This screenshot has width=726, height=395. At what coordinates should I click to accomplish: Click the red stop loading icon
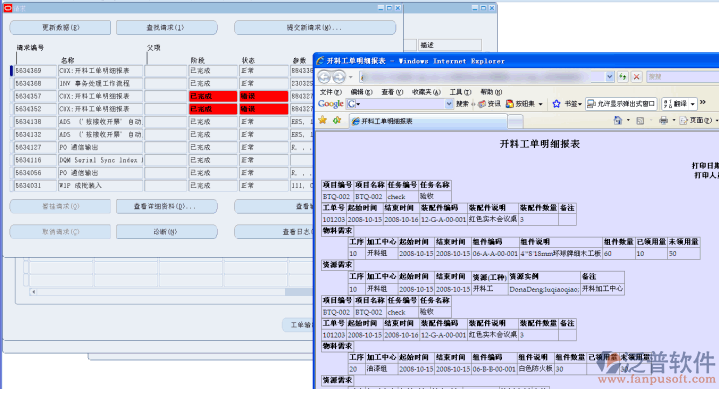click(x=637, y=77)
